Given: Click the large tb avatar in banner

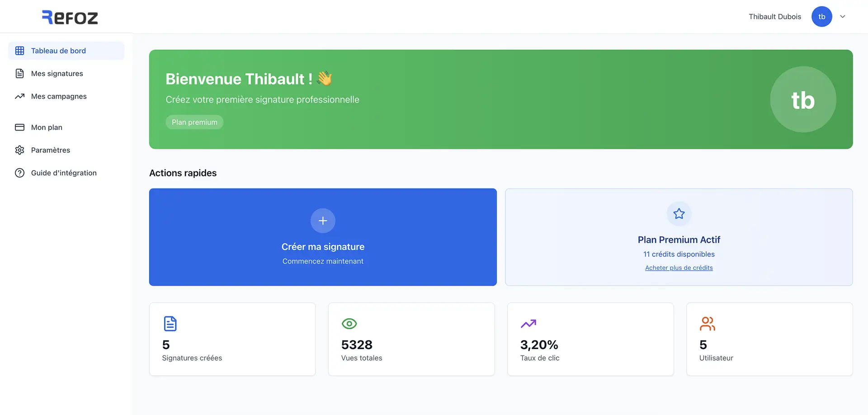Looking at the screenshot, I should 803,99.
